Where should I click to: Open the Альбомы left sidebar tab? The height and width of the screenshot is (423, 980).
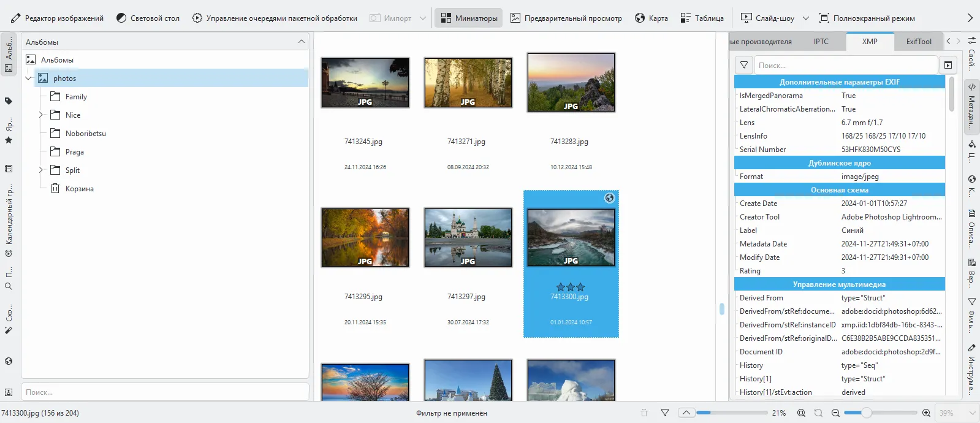[x=9, y=55]
